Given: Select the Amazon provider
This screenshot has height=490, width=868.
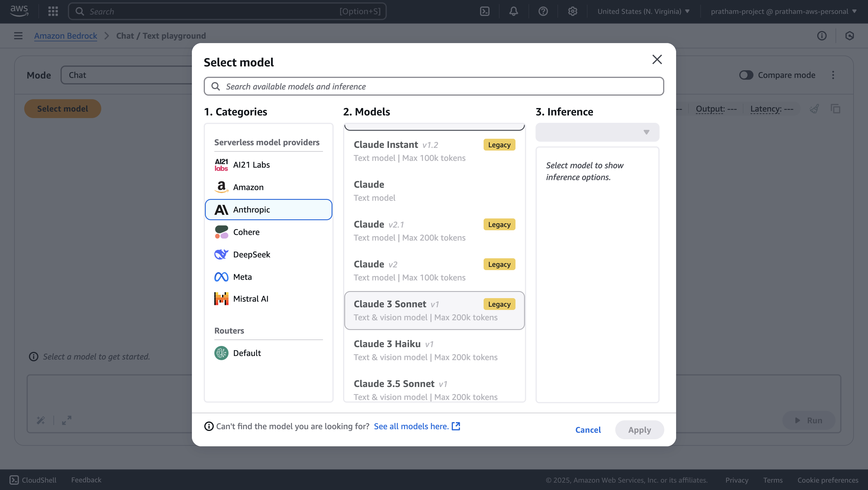Looking at the screenshot, I should pos(269,187).
